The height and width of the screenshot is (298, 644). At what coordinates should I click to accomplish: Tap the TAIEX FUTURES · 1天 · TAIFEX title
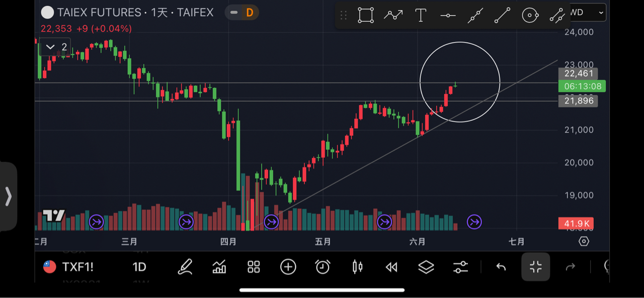[135, 13]
